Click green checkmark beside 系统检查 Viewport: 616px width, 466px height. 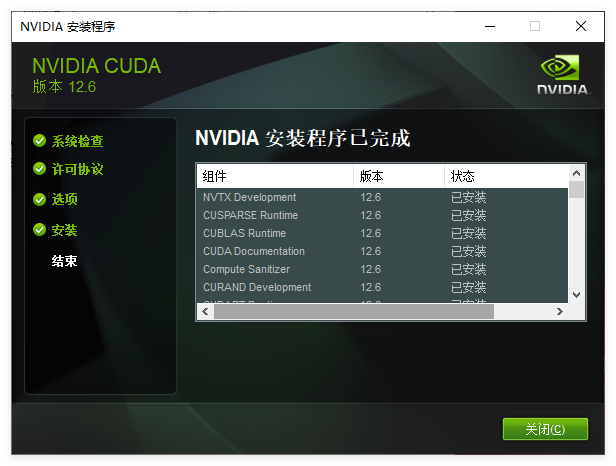(x=39, y=141)
